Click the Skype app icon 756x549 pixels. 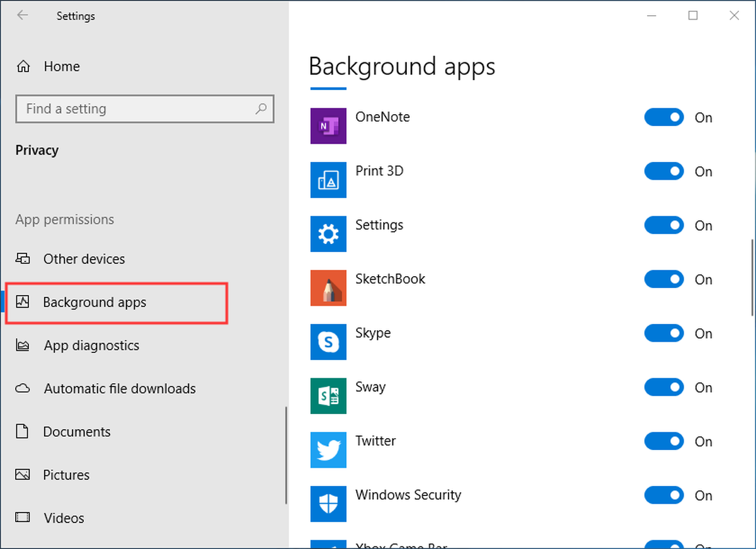click(x=328, y=342)
